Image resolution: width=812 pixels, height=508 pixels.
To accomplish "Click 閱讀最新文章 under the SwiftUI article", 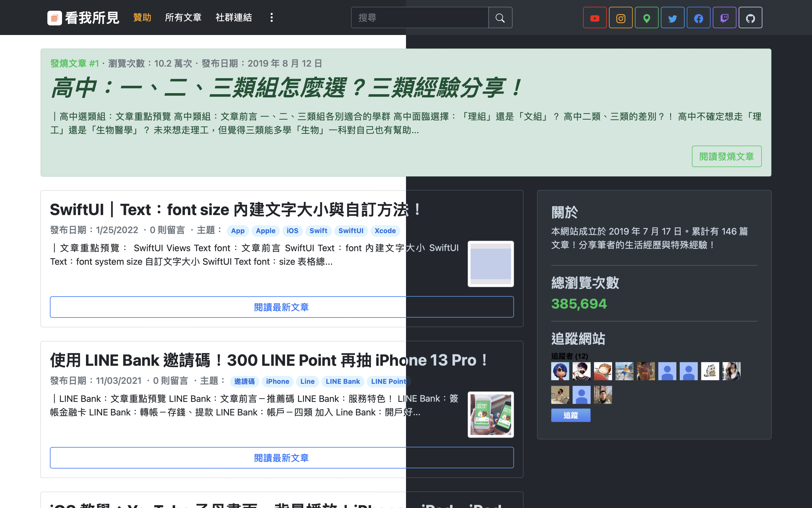I will (x=281, y=307).
